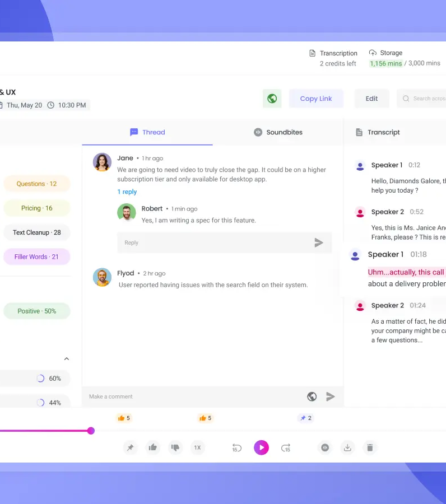
Task: Select the Text Cleanup · 28 tag
Action: tap(36, 232)
